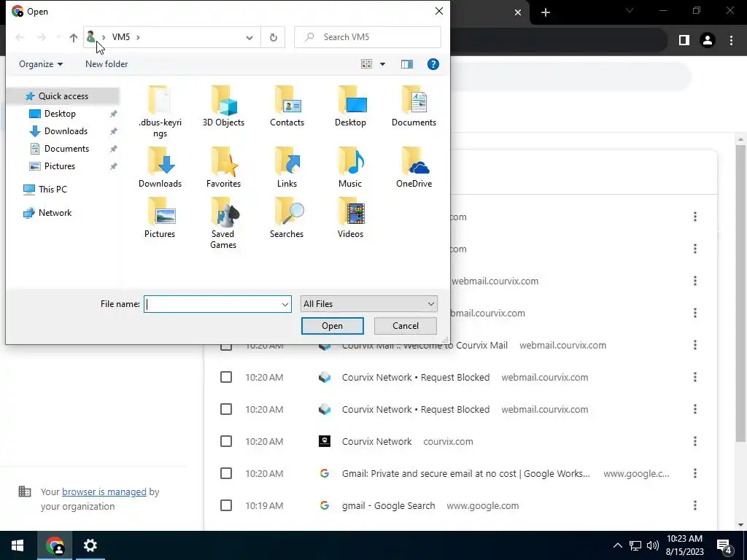Screen dimensions: 747x560
Task: Open the view options dropdown arrow
Action: [x=382, y=64]
